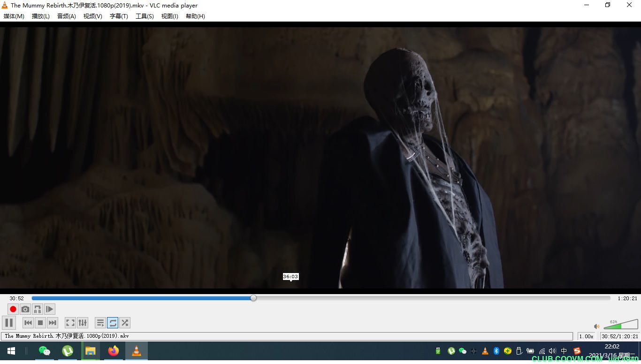The height and width of the screenshot is (364, 641).
Task: Click the Sogou input method tray icon
Action: (577, 351)
